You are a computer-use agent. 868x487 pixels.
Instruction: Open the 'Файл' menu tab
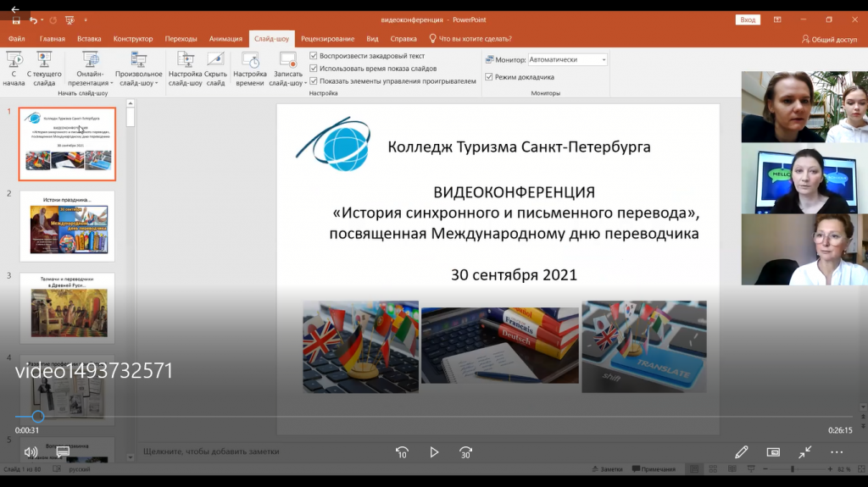click(x=17, y=39)
